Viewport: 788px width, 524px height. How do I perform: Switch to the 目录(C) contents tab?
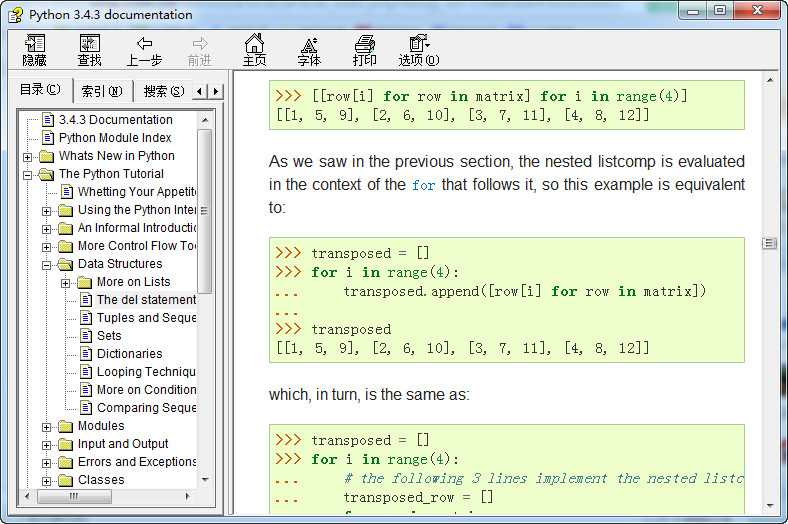click(40, 89)
